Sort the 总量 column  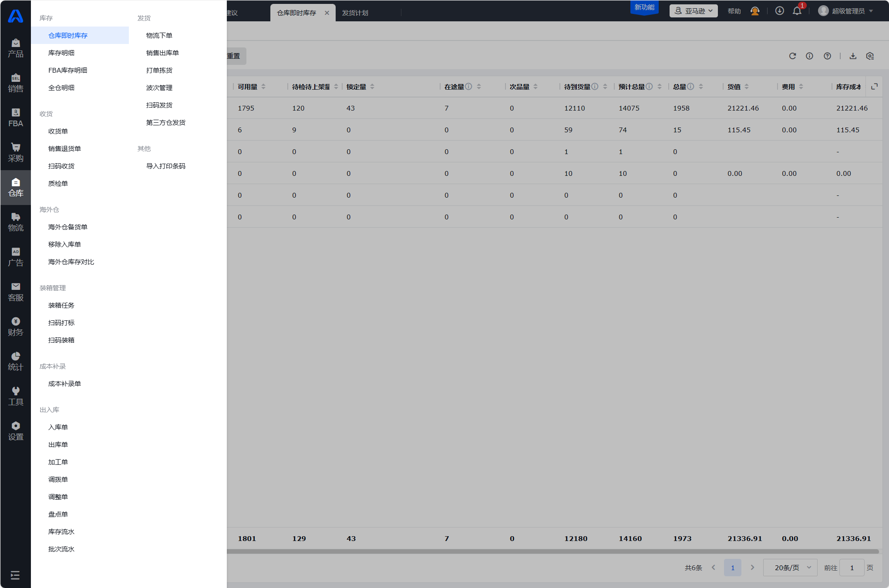[x=701, y=87]
